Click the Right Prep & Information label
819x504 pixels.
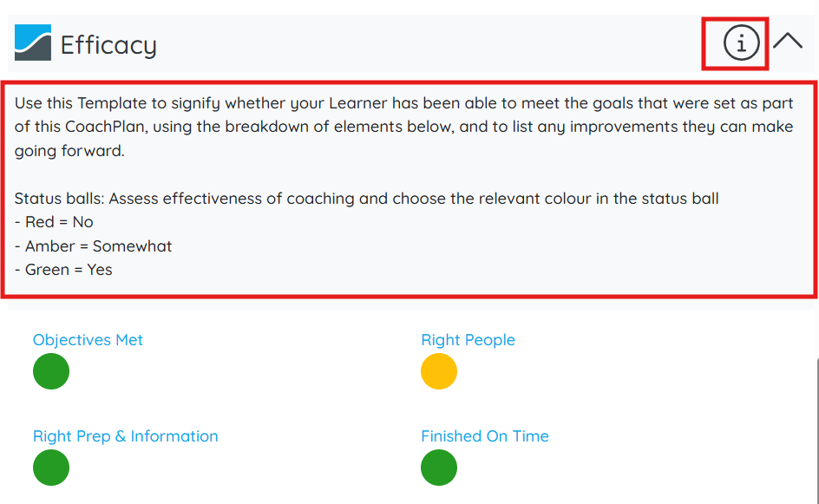click(126, 436)
